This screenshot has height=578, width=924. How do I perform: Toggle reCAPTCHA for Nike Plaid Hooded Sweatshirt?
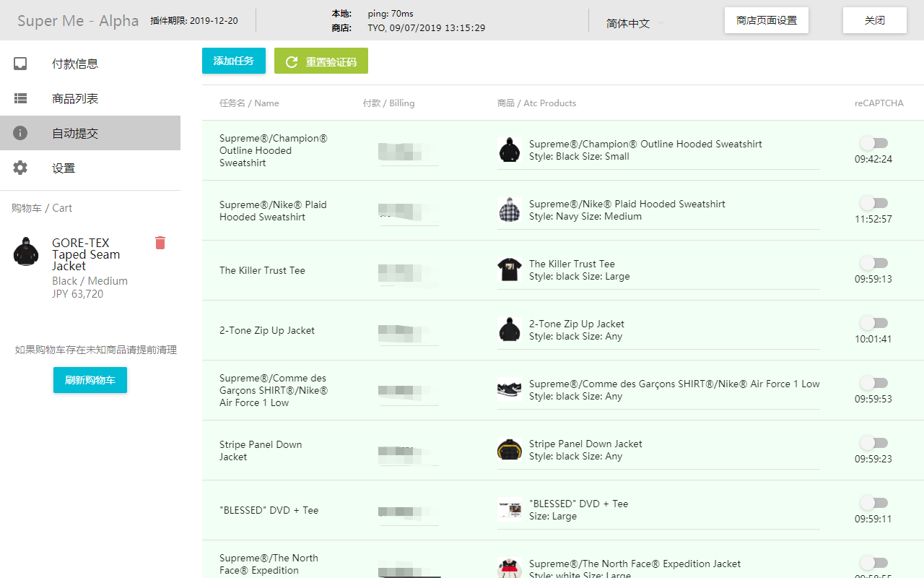pos(873,203)
